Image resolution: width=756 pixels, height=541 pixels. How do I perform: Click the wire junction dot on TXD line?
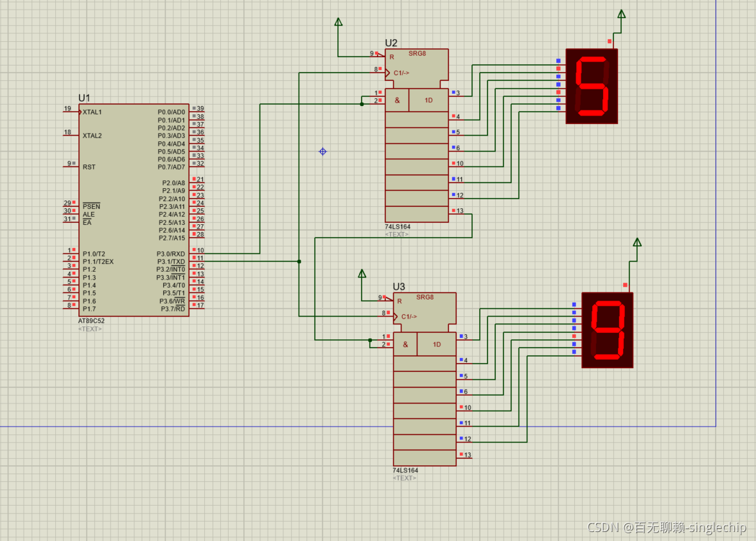coord(299,262)
